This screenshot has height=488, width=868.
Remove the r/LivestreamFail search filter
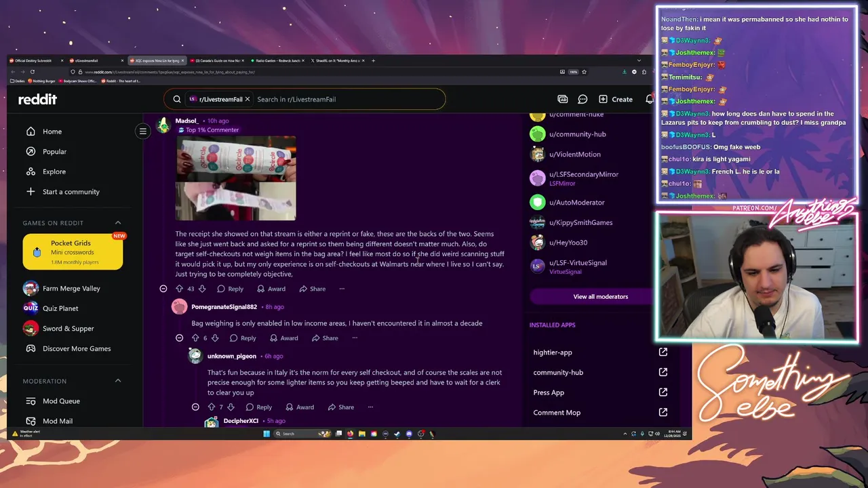point(248,99)
